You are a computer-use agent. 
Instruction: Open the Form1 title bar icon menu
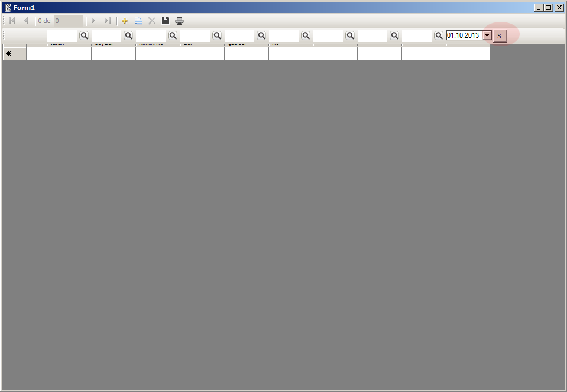(8, 7)
